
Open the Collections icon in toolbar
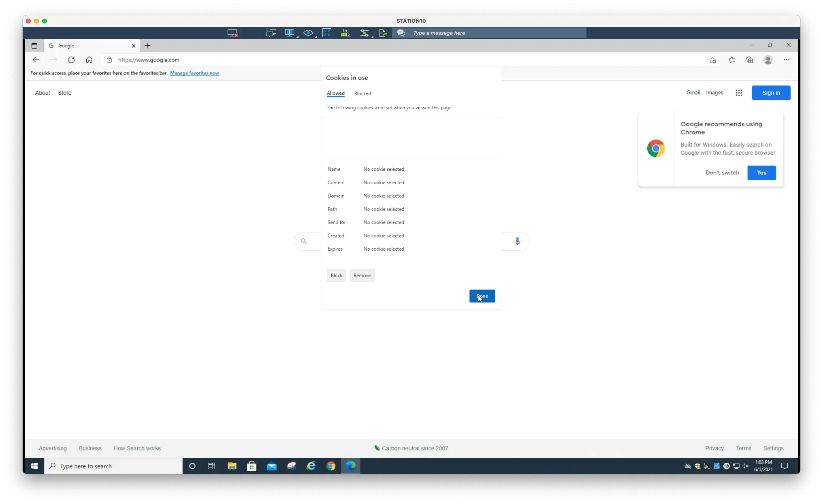coord(750,60)
